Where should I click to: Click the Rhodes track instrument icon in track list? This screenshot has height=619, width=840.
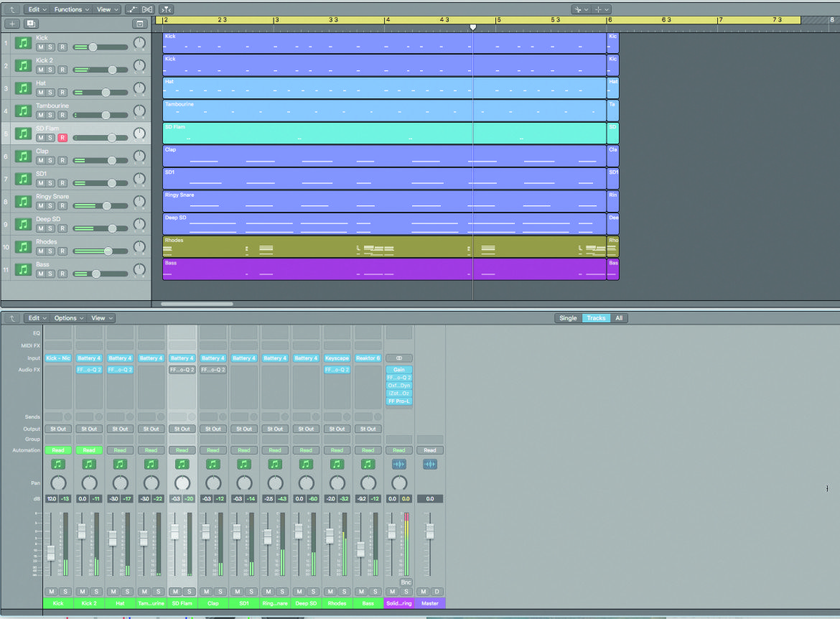coord(23,247)
